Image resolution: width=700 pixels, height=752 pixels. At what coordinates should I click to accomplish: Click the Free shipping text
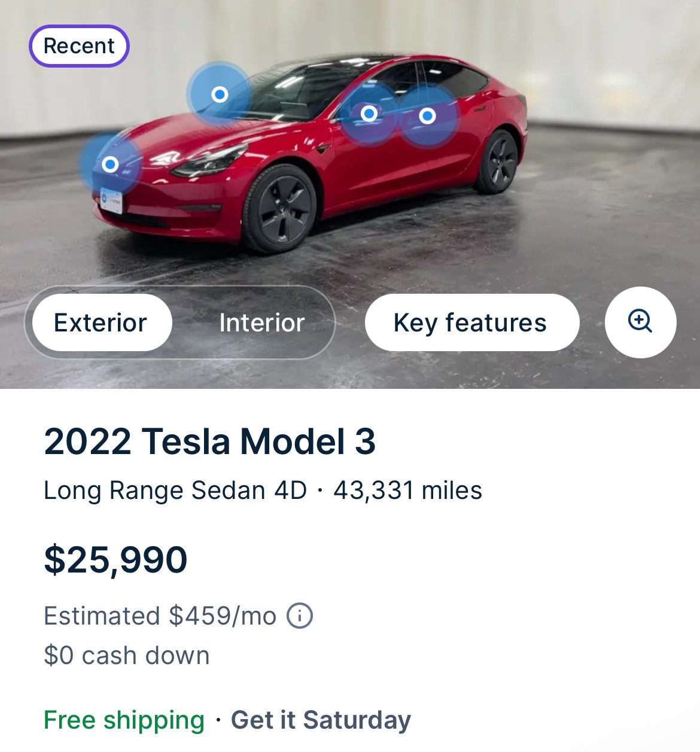tap(124, 720)
